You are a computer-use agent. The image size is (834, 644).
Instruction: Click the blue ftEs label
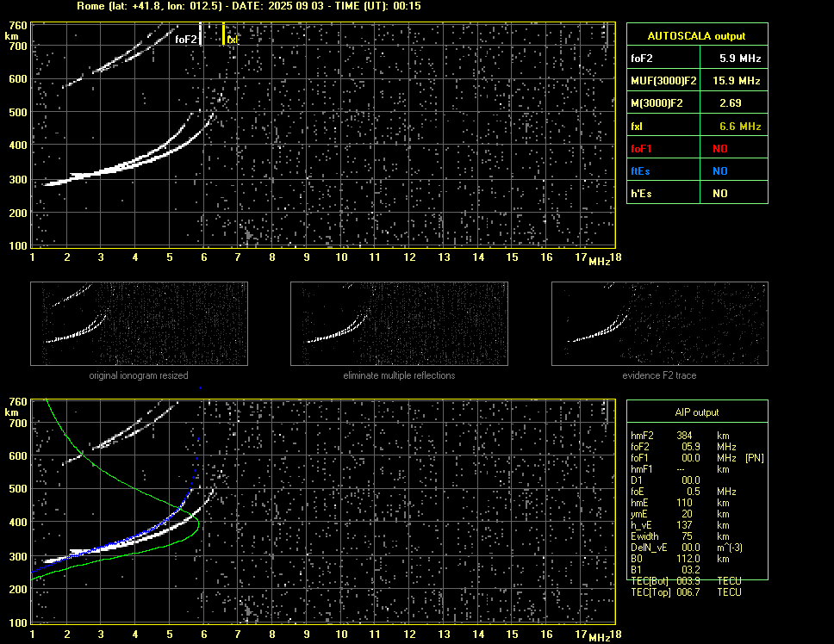(x=640, y=171)
